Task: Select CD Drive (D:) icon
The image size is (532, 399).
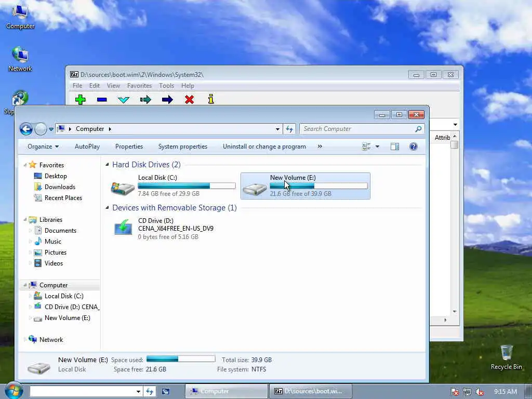Action: coord(123,228)
